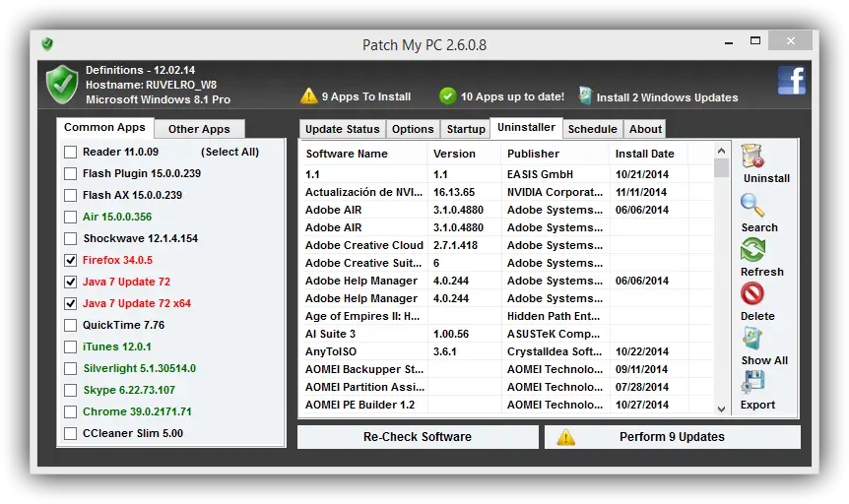Click the Search magnifier icon

(752, 205)
